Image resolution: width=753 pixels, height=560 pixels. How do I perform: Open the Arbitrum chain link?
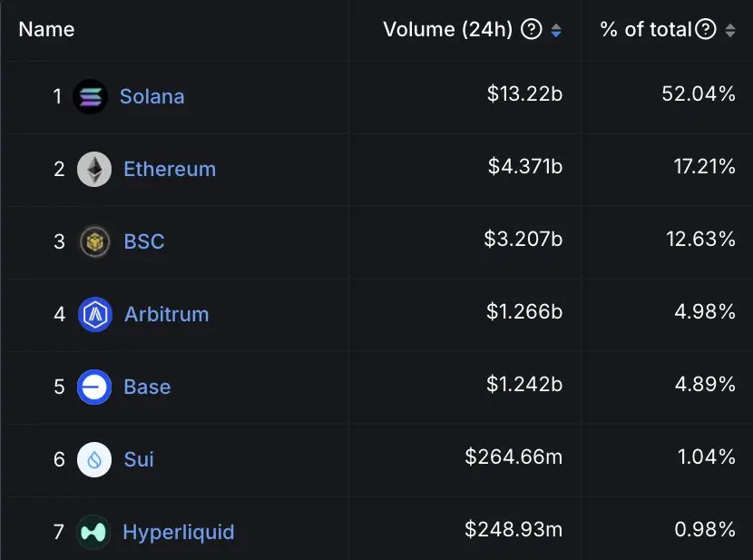pos(166,314)
